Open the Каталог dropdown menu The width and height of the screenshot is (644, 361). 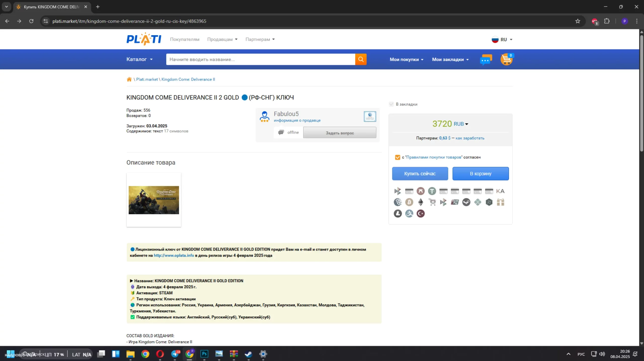[x=139, y=59]
